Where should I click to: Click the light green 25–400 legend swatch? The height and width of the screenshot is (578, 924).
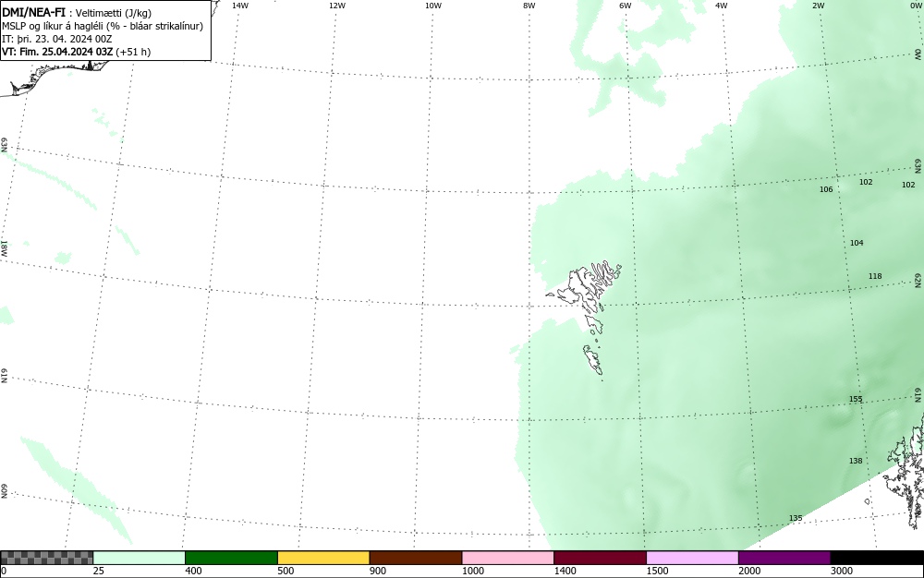[x=140, y=558]
